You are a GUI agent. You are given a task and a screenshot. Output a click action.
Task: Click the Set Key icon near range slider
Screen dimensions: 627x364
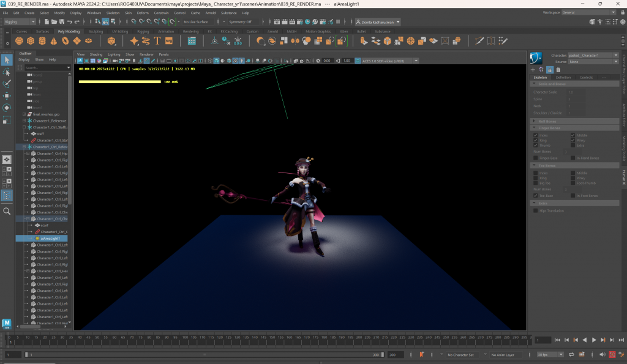421,354
